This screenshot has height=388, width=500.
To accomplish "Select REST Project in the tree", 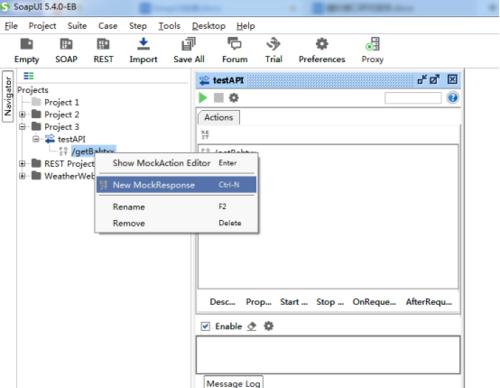I will [69, 164].
